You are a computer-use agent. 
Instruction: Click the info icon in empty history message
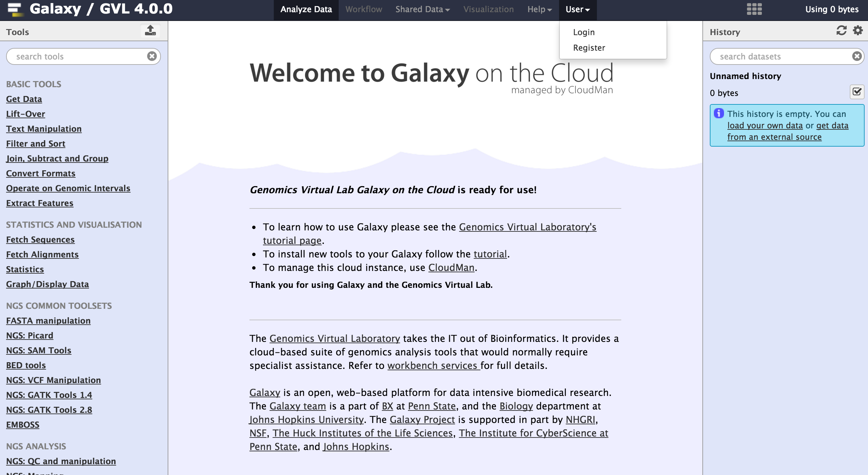pos(719,114)
